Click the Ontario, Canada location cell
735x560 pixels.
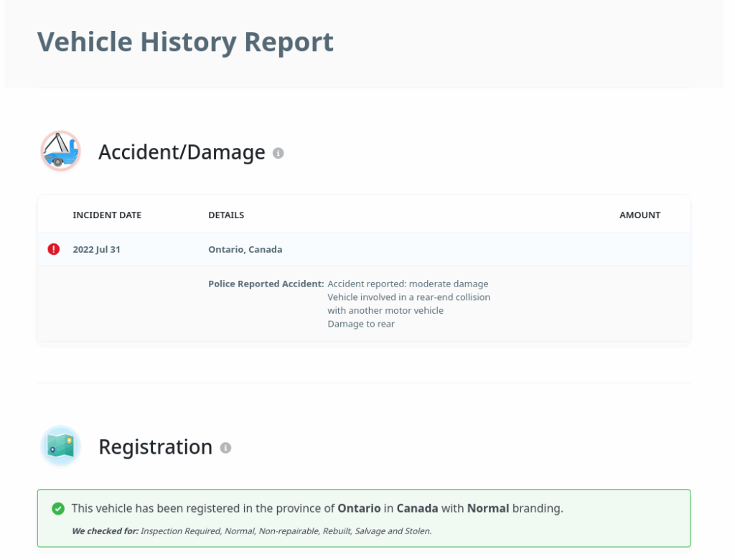(245, 250)
